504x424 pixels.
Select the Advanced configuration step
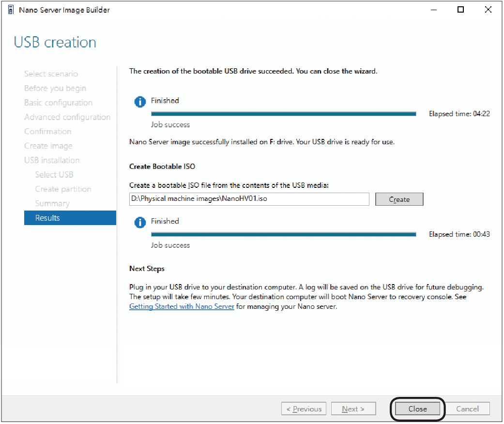(x=67, y=117)
